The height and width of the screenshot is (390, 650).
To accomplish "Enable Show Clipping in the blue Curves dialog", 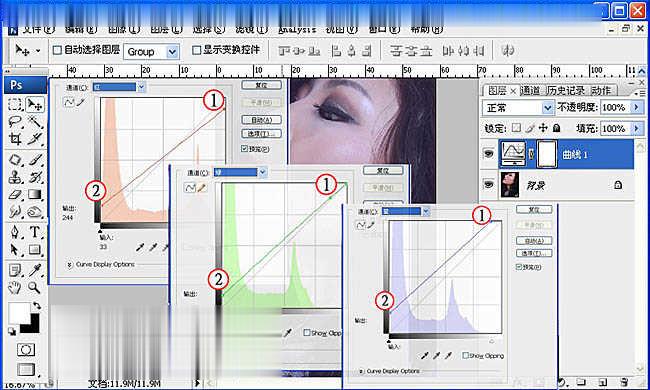I will click(466, 356).
